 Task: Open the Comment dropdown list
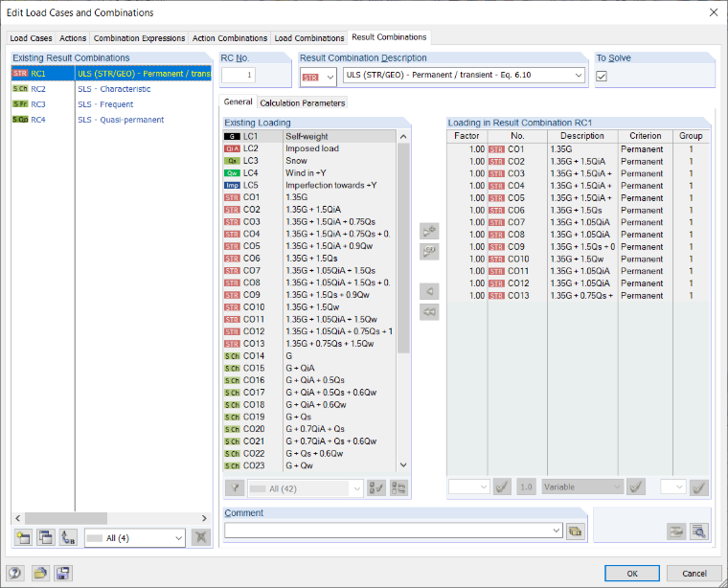pyautogui.click(x=557, y=531)
